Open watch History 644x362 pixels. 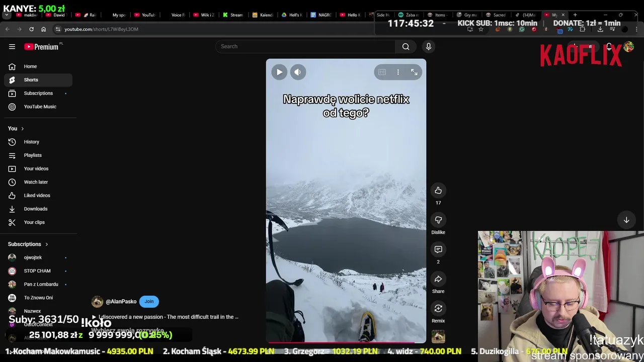pyautogui.click(x=38, y=142)
